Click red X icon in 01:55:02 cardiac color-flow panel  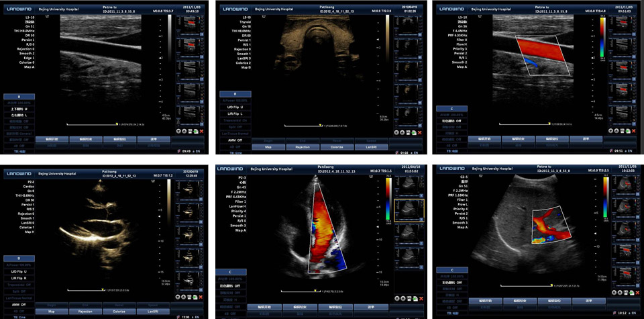421,298
